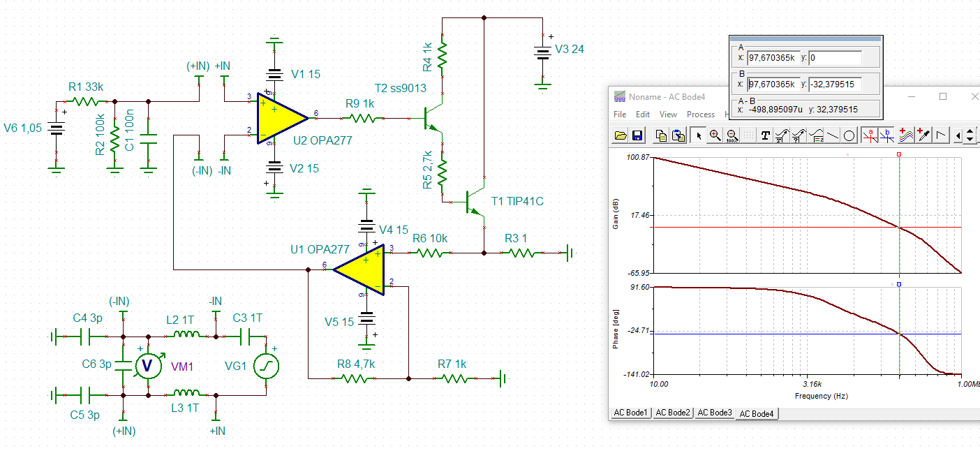Click the Save diskette icon in Bode window
Image resolution: width=980 pixels, height=451 pixels.
coord(637,135)
